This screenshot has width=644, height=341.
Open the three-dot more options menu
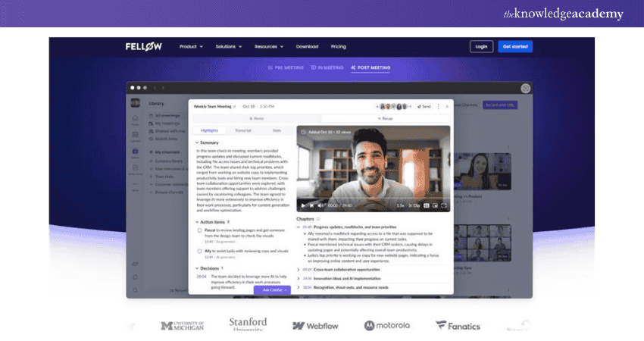438,107
